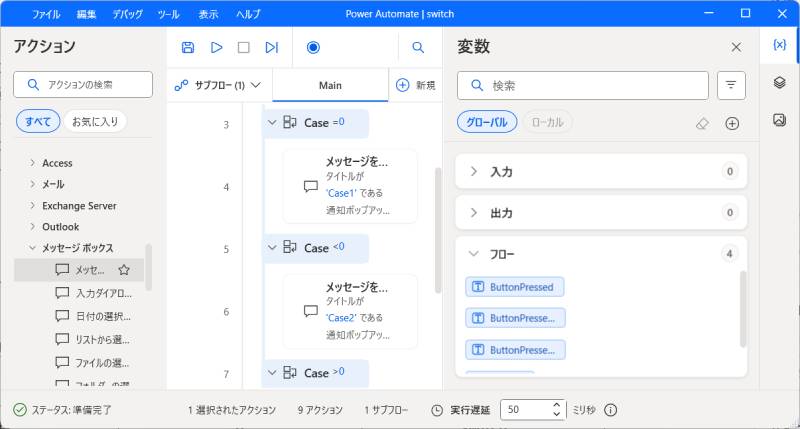Run the flow with the play icon
800x429 pixels.
coord(216,47)
